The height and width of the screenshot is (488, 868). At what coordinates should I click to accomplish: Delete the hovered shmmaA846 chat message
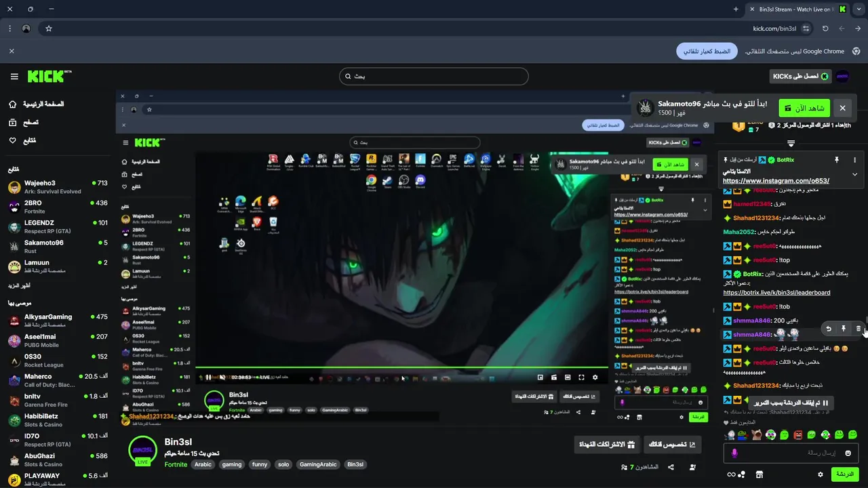pyautogui.click(x=859, y=329)
